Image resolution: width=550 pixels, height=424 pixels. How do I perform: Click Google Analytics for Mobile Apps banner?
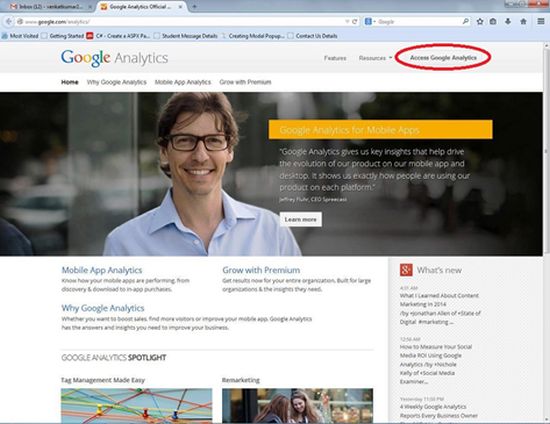pyautogui.click(x=381, y=129)
